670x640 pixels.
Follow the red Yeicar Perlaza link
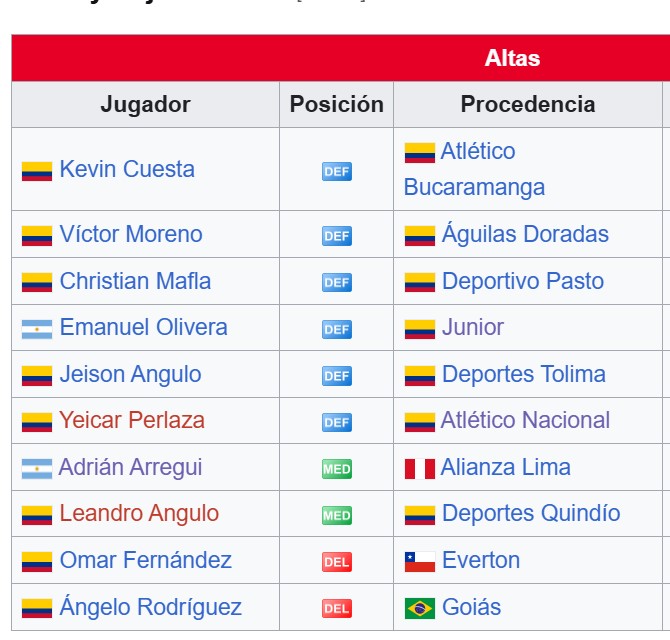[x=132, y=420]
